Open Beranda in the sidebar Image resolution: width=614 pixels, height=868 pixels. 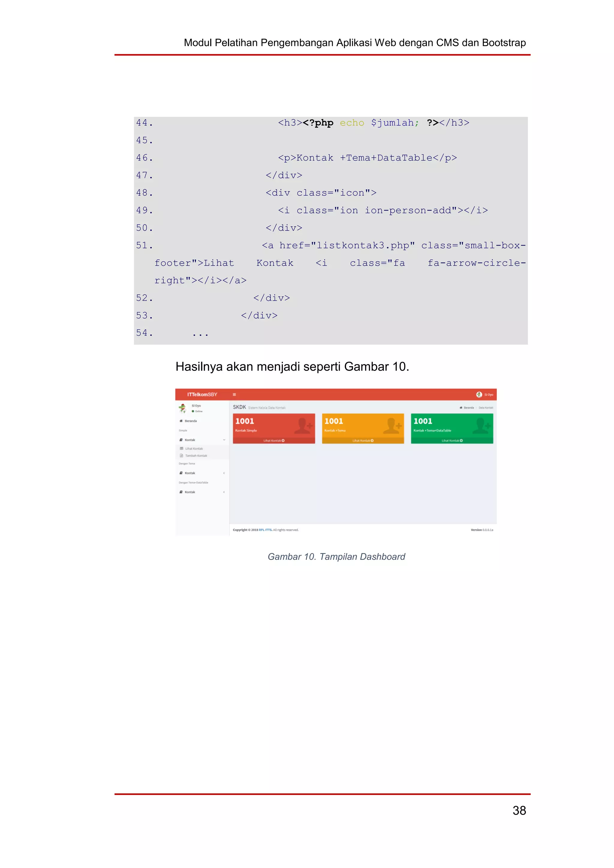(191, 421)
